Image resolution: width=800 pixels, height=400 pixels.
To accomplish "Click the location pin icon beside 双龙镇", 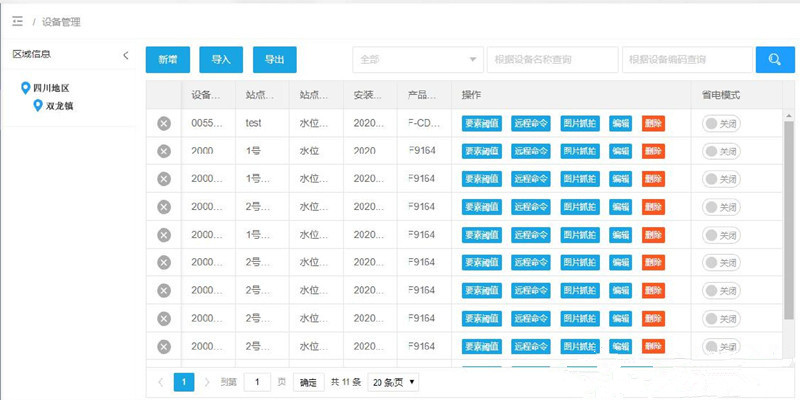I will (x=37, y=105).
